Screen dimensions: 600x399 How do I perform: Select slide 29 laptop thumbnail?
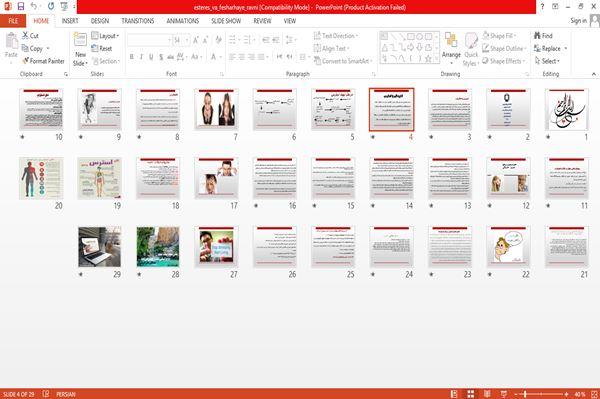tap(99, 247)
